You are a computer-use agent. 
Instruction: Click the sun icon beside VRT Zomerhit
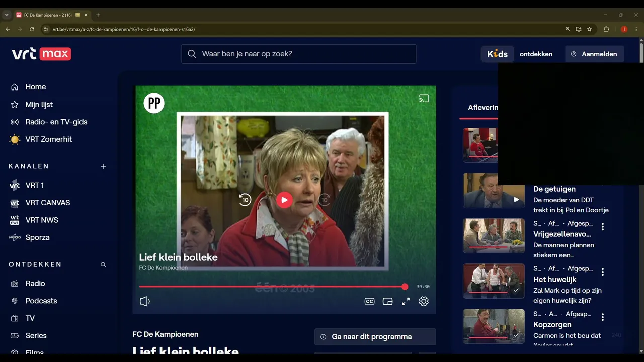click(15, 139)
